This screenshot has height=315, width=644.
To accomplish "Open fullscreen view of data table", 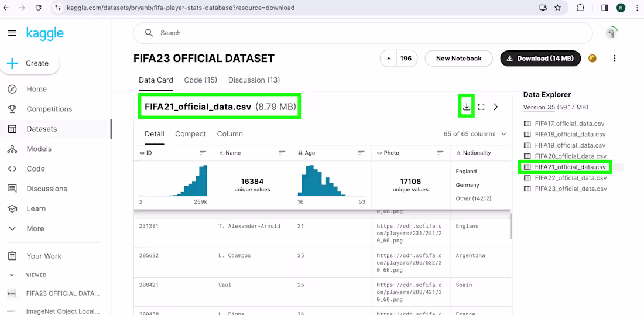I will (x=481, y=107).
